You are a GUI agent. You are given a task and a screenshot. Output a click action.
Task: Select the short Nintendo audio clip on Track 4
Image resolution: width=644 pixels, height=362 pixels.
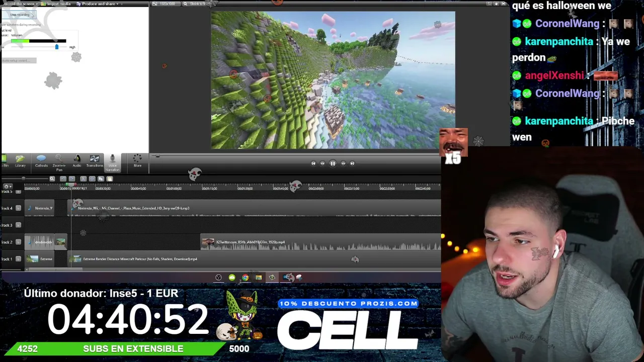pos(39,208)
